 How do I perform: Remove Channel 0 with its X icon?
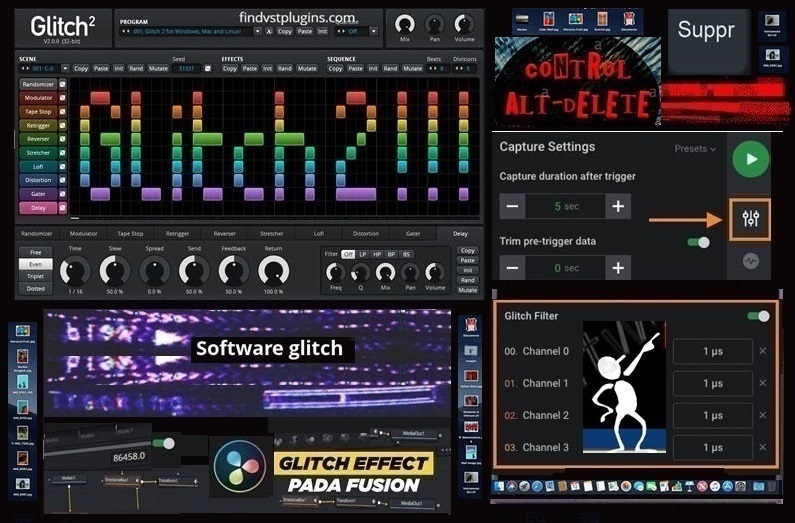(763, 351)
